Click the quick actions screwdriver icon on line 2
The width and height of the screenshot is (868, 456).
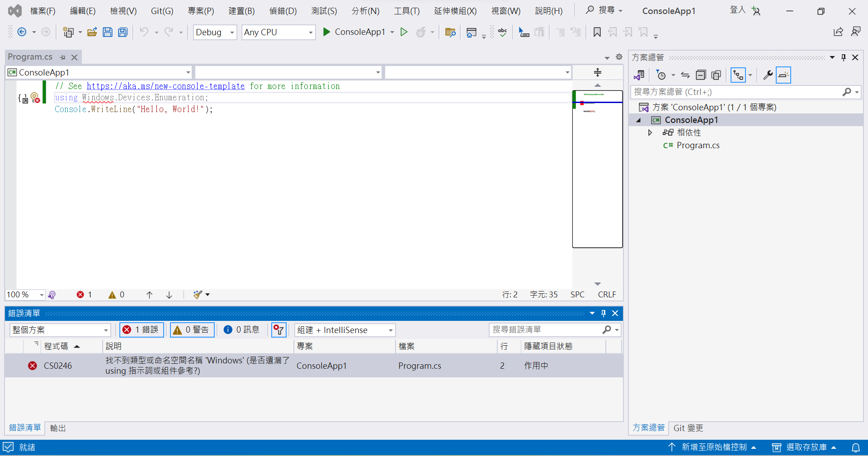35,98
